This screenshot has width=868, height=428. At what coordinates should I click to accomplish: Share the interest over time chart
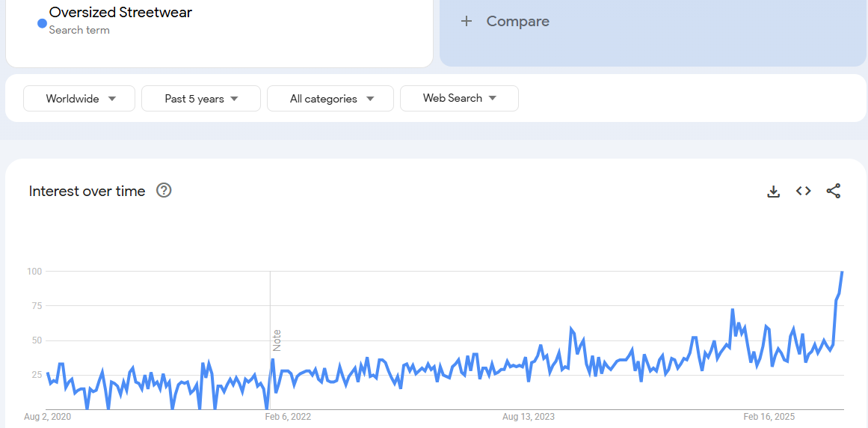pyautogui.click(x=834, y=192)
